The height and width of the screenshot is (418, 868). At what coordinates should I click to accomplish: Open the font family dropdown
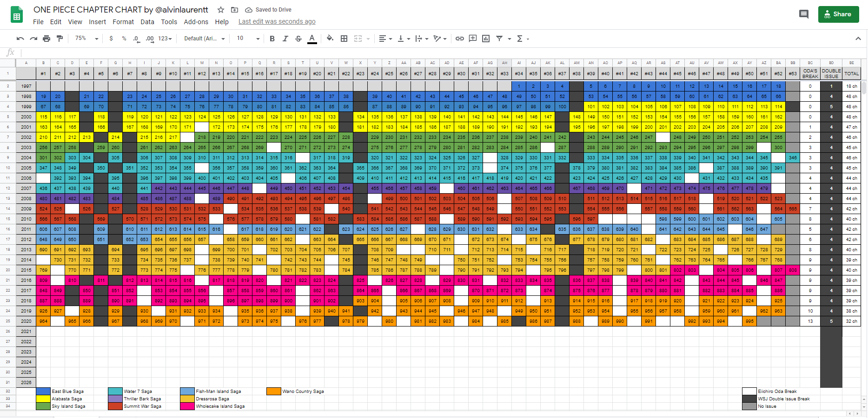[205, 39]
